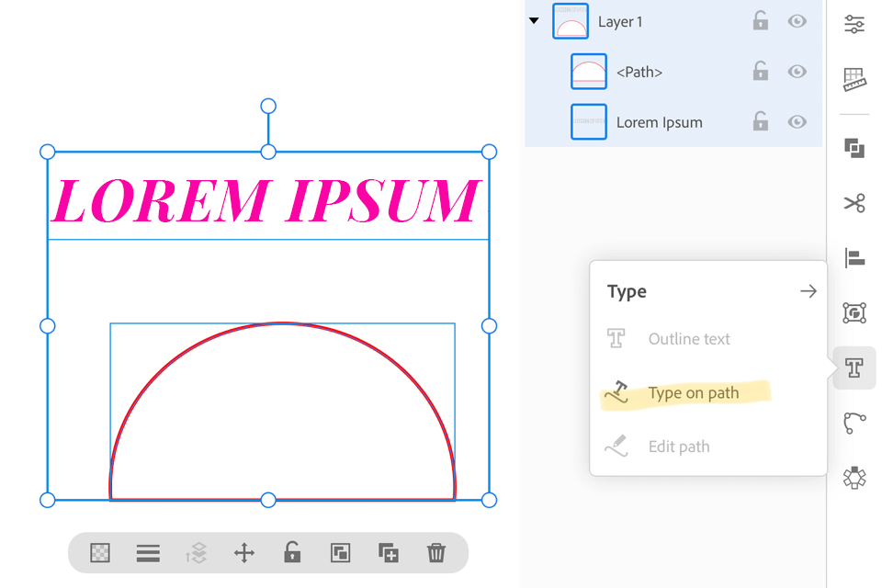
Task: Open the Path panel curve icon
Action: (854, 424)
